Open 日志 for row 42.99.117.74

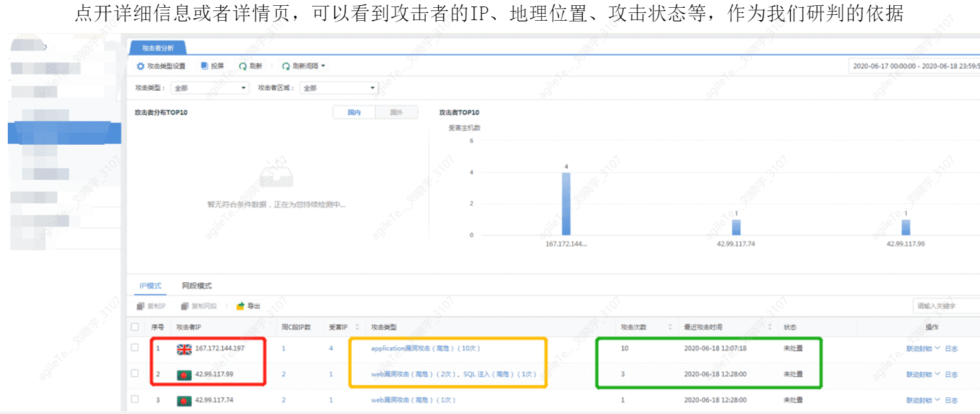point(951,400)
